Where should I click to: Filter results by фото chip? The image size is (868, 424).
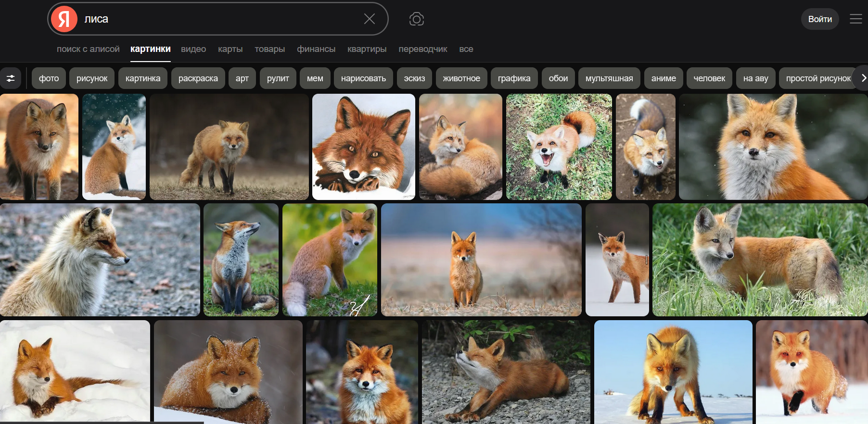tap(49, 78)
